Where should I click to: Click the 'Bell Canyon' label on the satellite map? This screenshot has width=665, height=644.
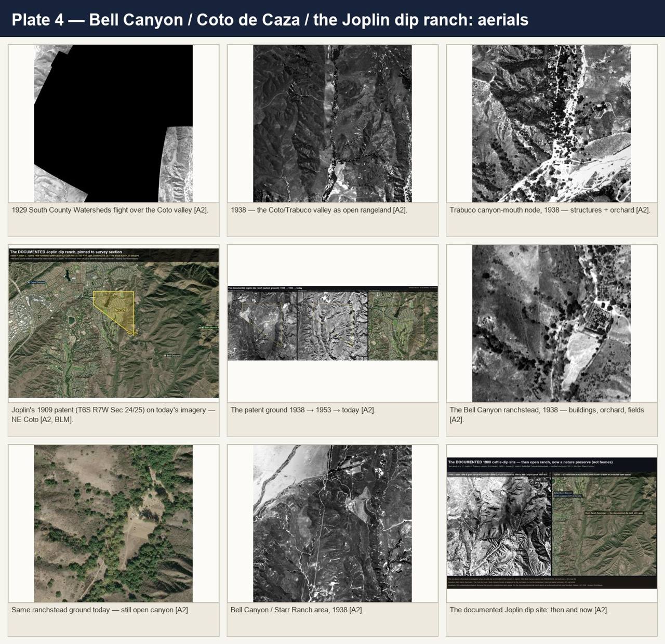pyautogui.click(x=172, y=356)
